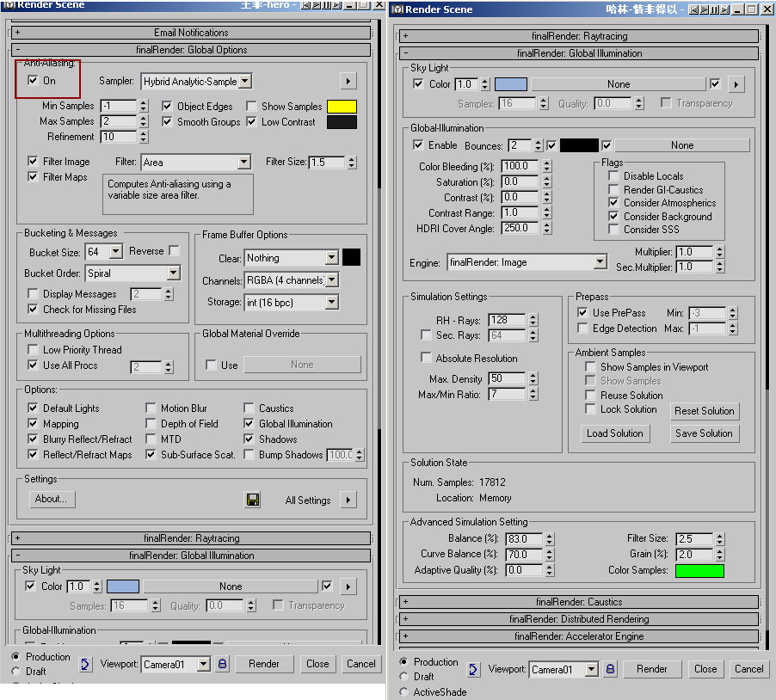The width and height of the screenshot is (776, 700).
Task: Adjust the Filter Size spinner
Action: point(351,163)
